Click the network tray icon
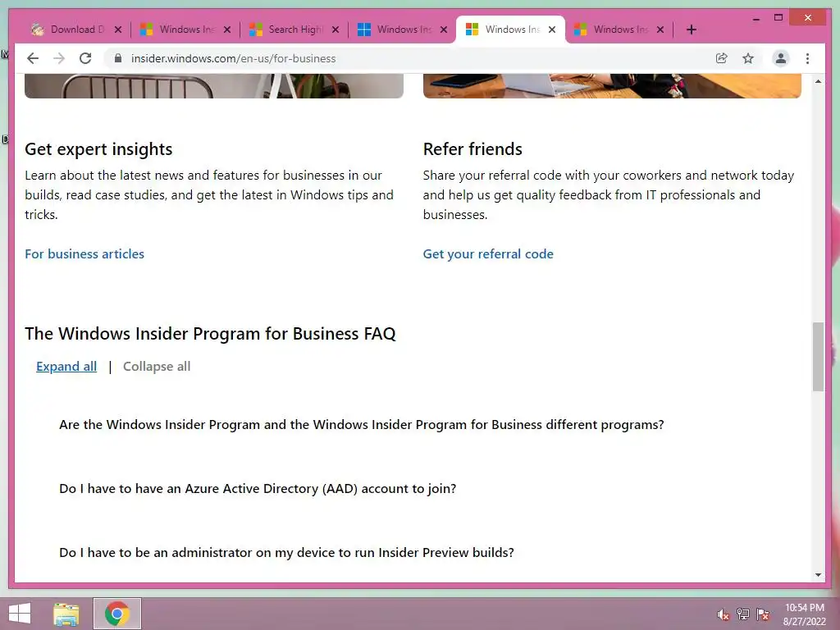The image size is (840, 630). click(742, 614)
